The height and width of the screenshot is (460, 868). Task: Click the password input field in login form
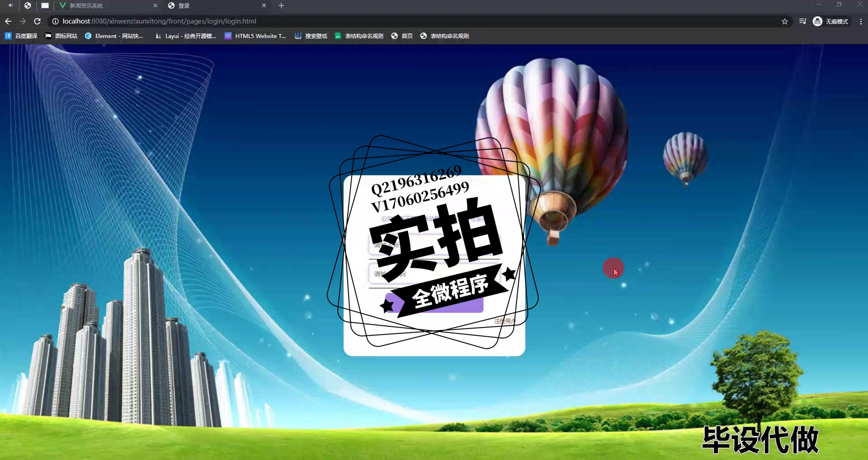coord(434,274)
